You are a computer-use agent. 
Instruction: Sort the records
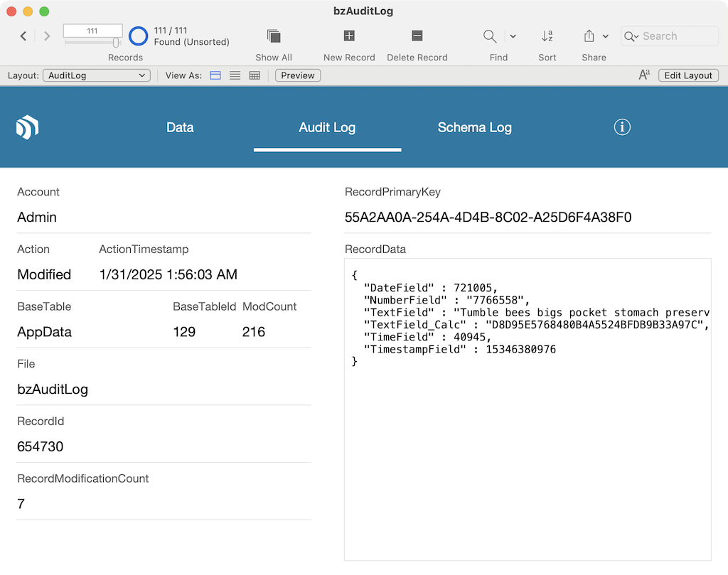coord(547,36)
